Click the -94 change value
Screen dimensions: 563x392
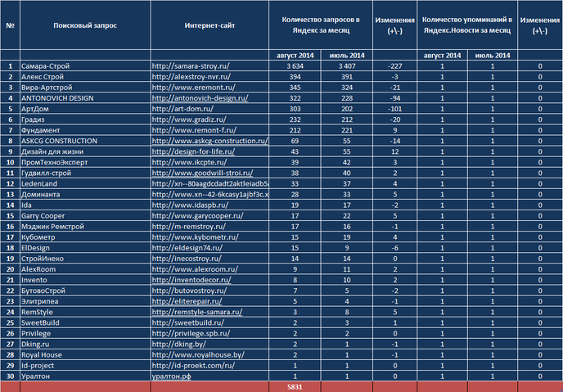tap(395, 98)
